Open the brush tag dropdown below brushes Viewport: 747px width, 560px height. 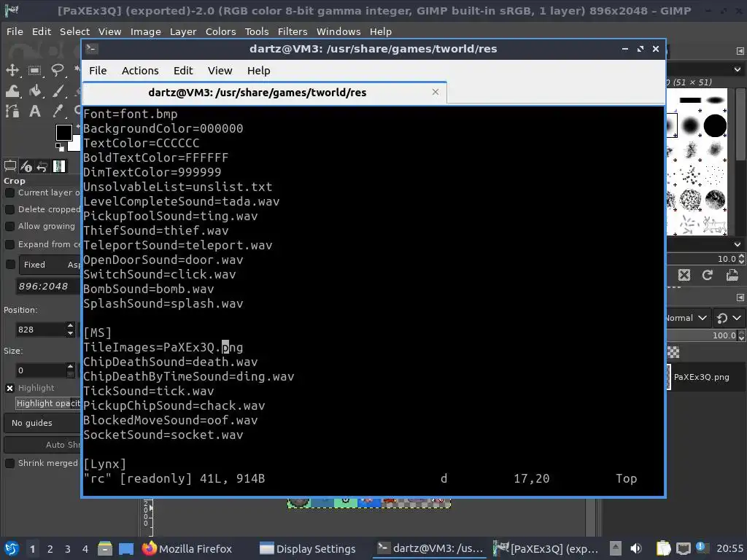point(737,244)
